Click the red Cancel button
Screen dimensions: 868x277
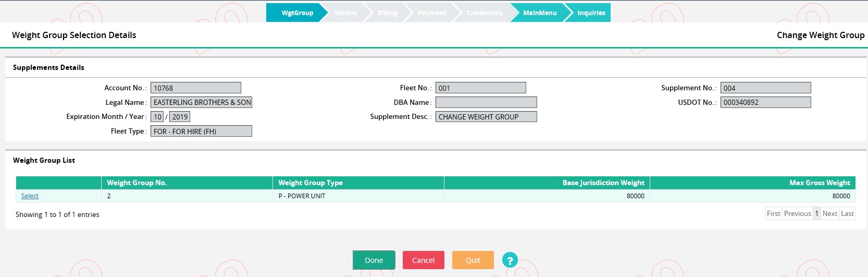(x=423, y=260)
